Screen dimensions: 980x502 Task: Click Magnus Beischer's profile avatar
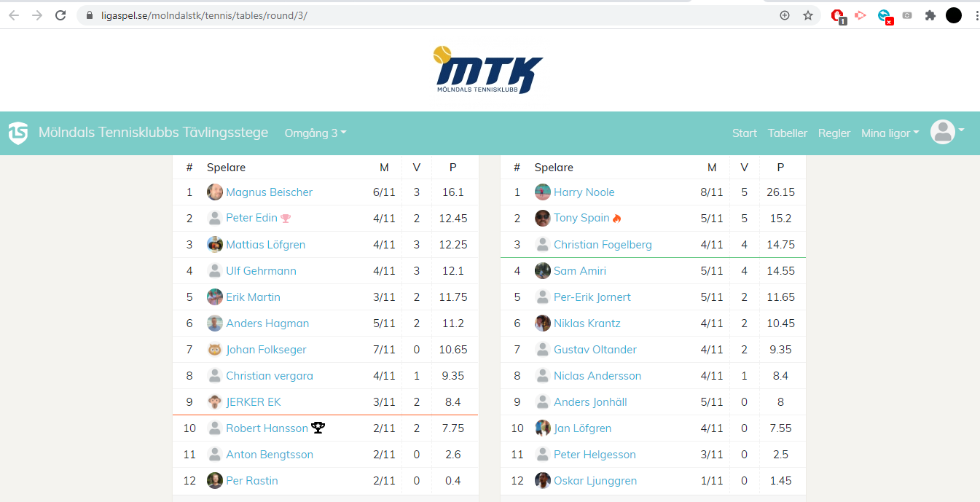(x=214, y=192)
